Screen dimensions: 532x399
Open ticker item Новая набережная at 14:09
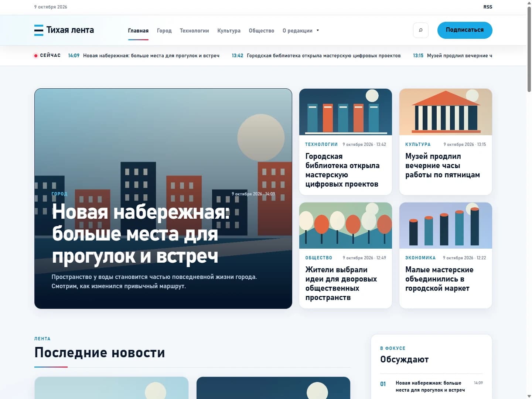pos(144,56)
